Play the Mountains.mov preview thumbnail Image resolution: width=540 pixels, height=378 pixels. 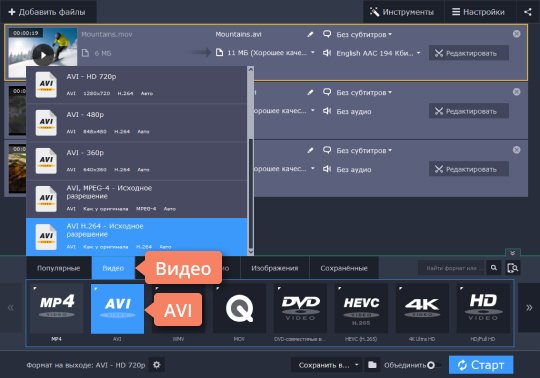[x=43, y=55]
